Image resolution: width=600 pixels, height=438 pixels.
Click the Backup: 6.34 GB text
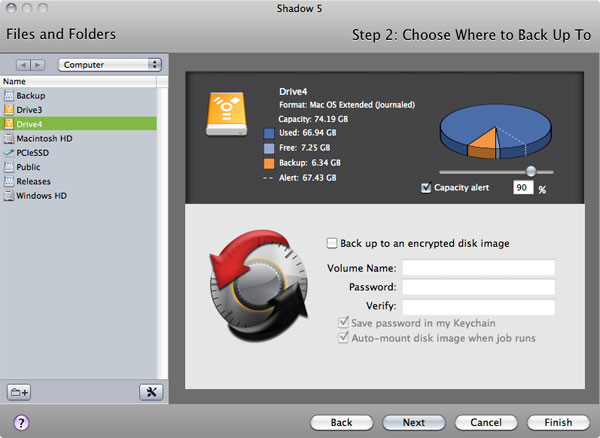(x=310, y=163)
